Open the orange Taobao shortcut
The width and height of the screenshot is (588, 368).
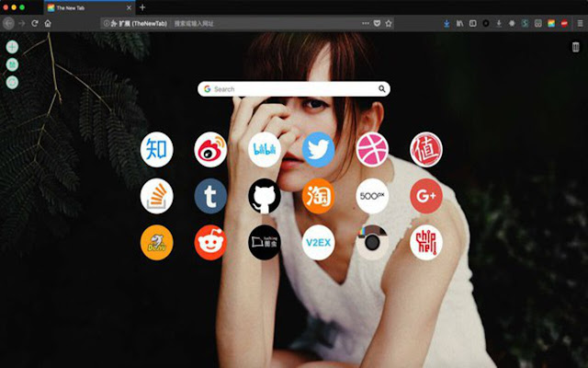coord(319,196)
